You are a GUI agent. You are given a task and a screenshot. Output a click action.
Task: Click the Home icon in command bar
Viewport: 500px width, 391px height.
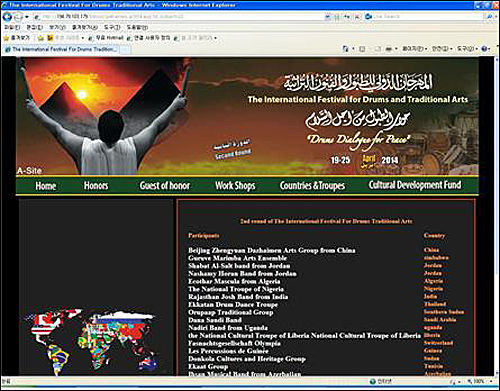tap(346, 49)
